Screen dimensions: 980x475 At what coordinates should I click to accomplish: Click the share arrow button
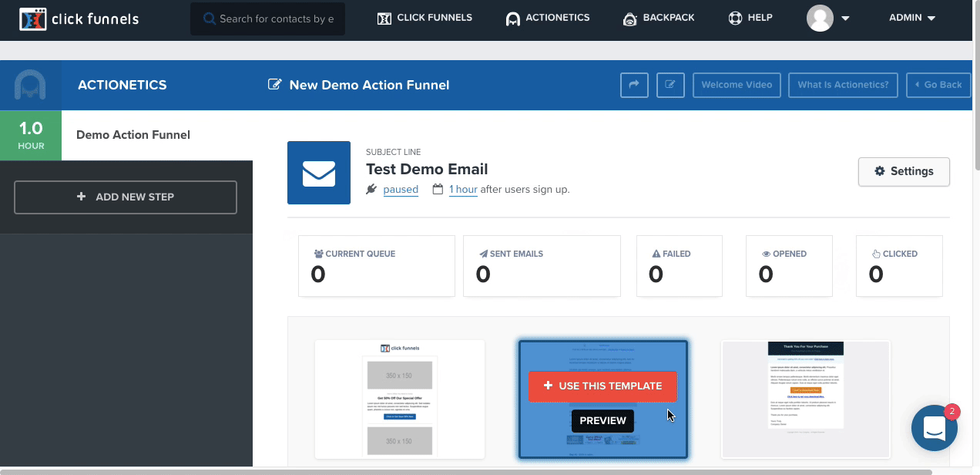coord(634,85)
